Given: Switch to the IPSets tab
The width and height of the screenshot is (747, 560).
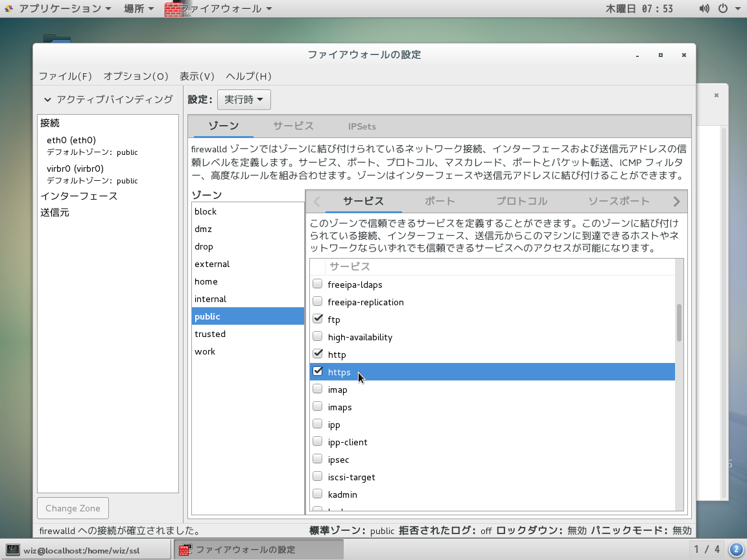Looking at the screenshot, I should pyautogui.click(x=362, y=126).
